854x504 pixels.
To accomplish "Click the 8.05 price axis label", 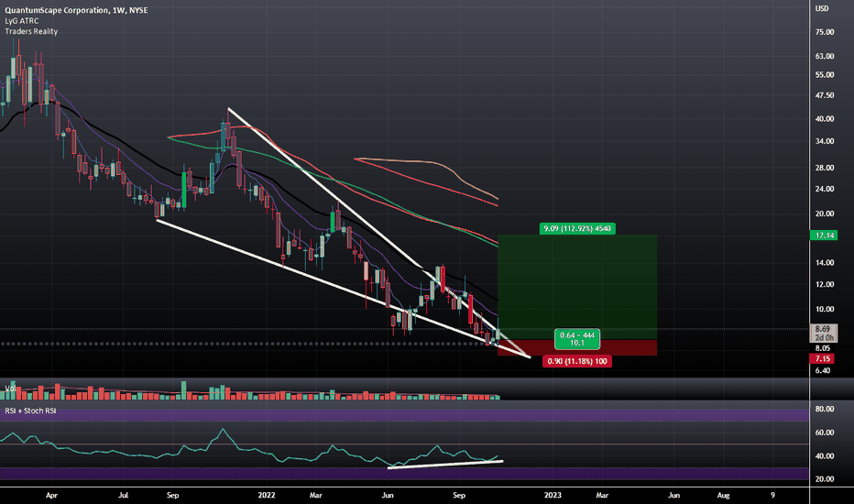I will pyautogui.click(x=823, y=347).
